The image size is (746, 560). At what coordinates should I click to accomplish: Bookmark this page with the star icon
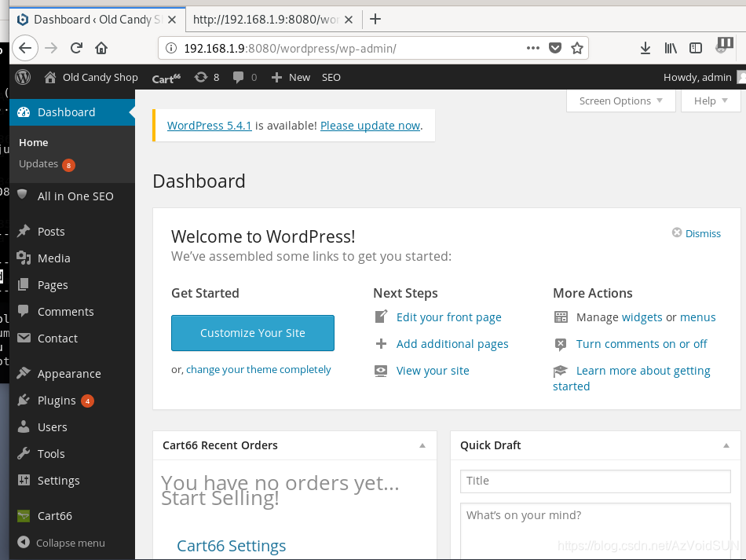(x=577, y=48)
